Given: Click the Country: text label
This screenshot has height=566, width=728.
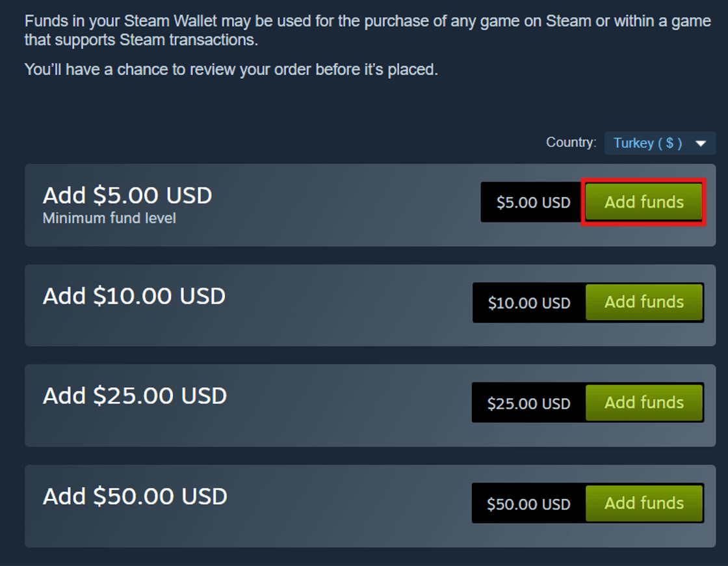Looking at the screenshot, I should 571,142.
